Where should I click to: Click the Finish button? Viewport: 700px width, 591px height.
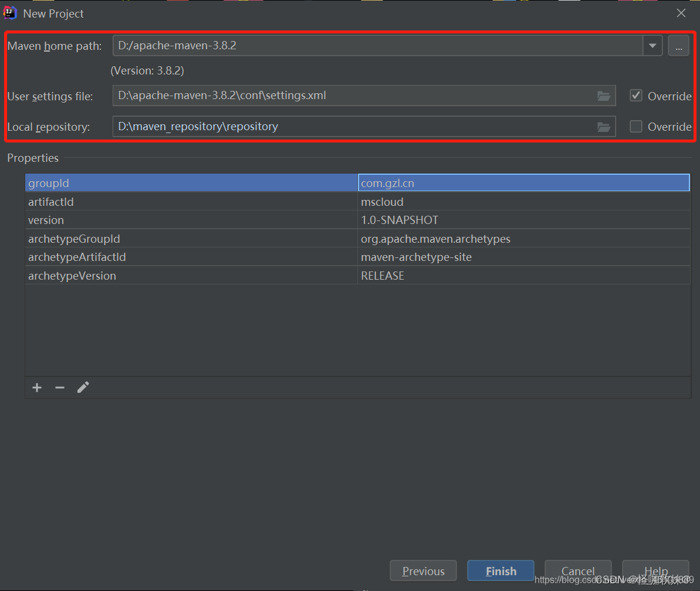501,571
